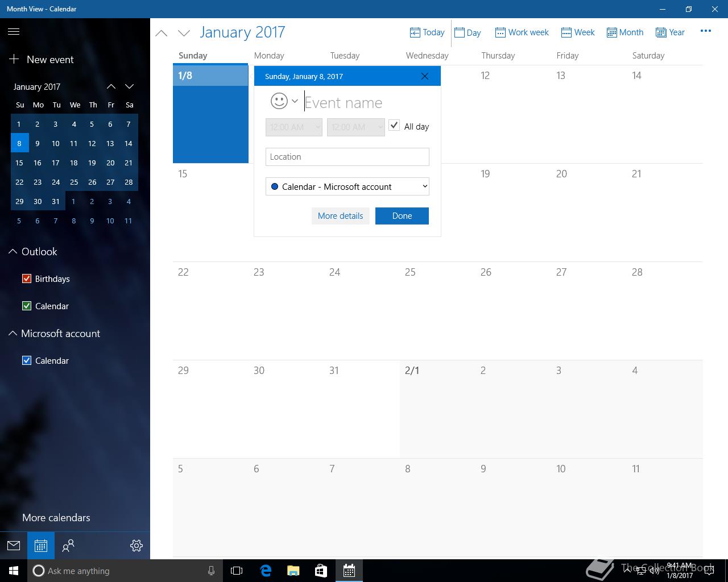Click the January 2017 mini calendar title
728x582 pixels.
click(x=37, y=87)
